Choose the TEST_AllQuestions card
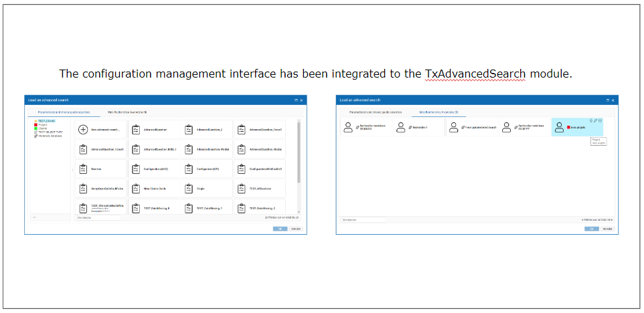This screenshot has width=644, height=313. 260,189
